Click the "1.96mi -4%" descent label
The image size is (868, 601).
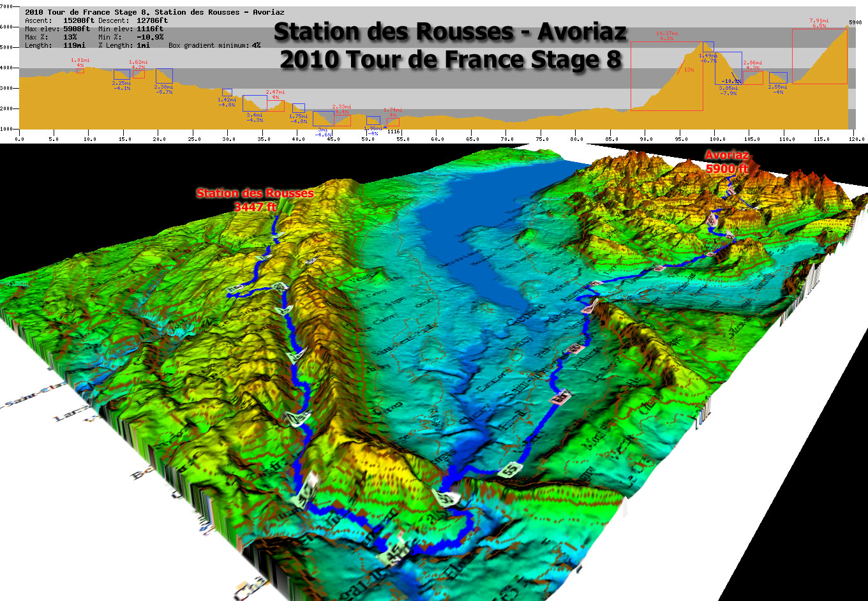coord(373,131)
